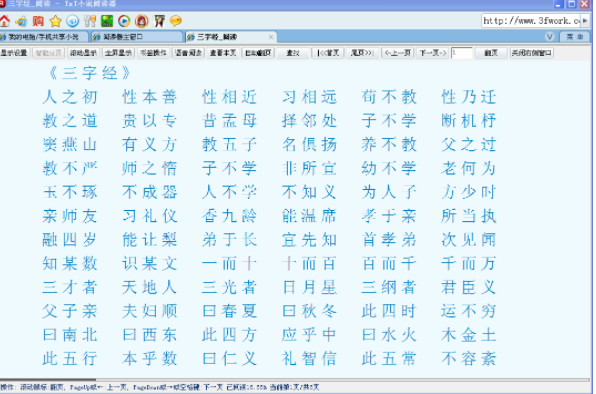Click the text 此五行
The width and height of the screenshot is (596, 394).
pos(70,359)
